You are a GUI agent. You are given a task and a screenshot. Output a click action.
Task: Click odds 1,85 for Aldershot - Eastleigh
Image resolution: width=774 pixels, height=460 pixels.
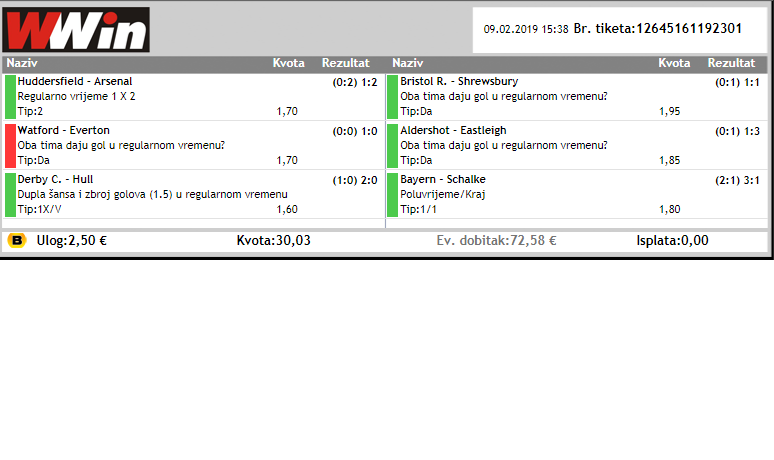pyautogui.click(x=669, y=160)
